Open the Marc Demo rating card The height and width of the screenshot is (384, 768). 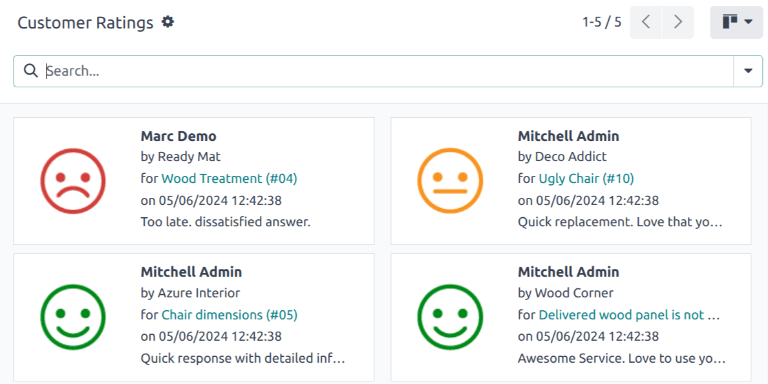pos(194,181)
